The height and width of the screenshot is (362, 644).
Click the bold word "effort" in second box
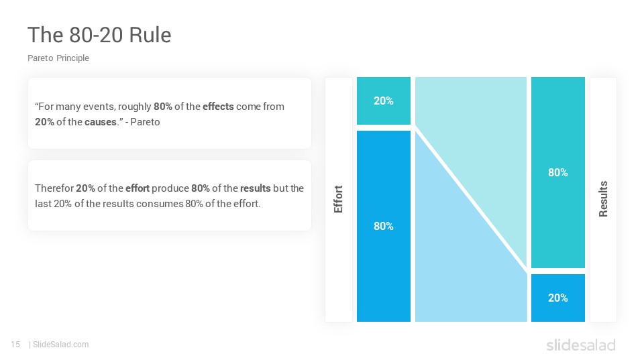(x=138, y=188)
